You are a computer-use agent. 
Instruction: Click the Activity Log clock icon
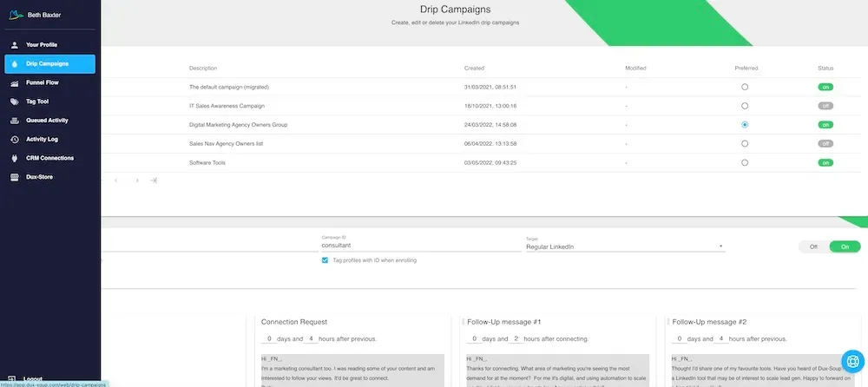[x=14, y=139]
